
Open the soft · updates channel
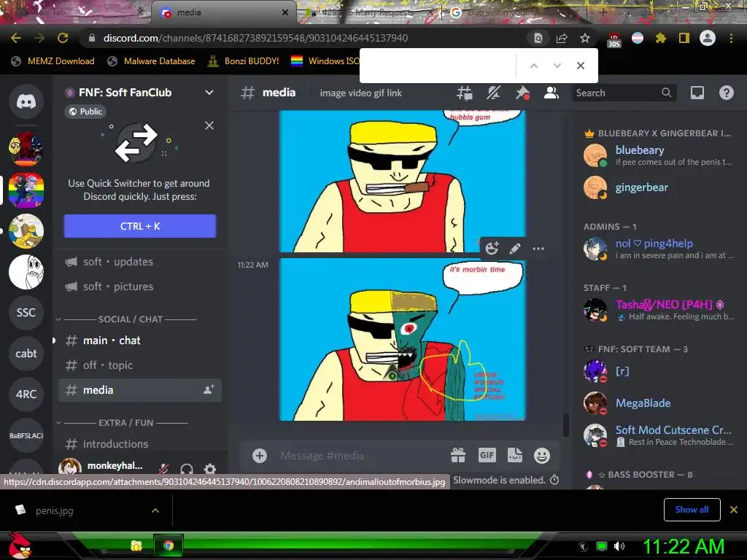coord(139,262)
